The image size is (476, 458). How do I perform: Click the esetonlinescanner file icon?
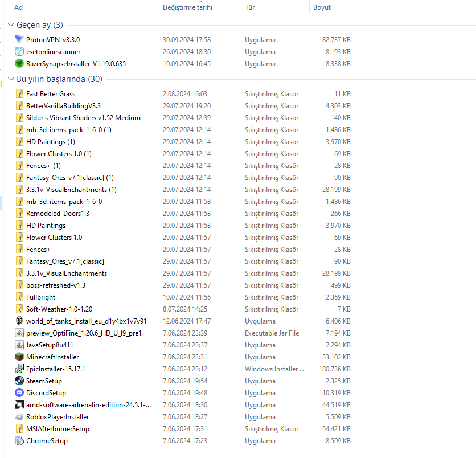pos(19,52)
